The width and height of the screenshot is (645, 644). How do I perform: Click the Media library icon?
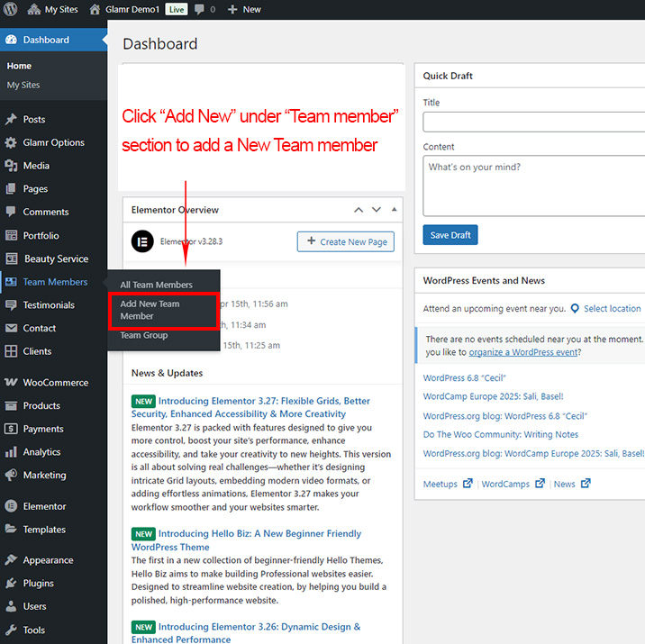pos(11,166)
